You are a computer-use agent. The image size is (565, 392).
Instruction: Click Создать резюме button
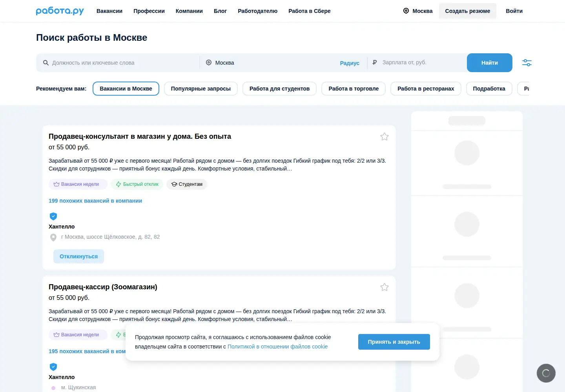tap(468, 11)
